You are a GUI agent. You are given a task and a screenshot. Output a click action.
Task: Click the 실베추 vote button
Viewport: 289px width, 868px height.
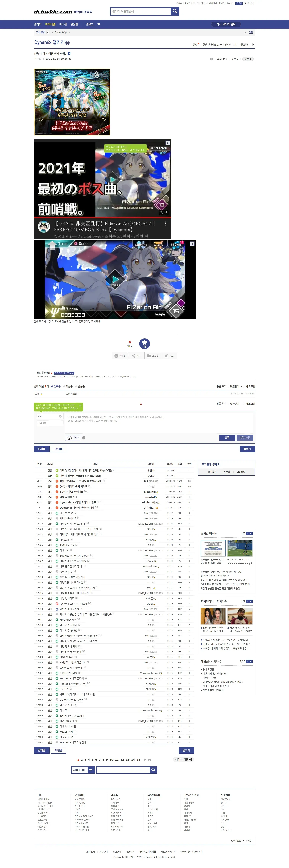[120, 356]
